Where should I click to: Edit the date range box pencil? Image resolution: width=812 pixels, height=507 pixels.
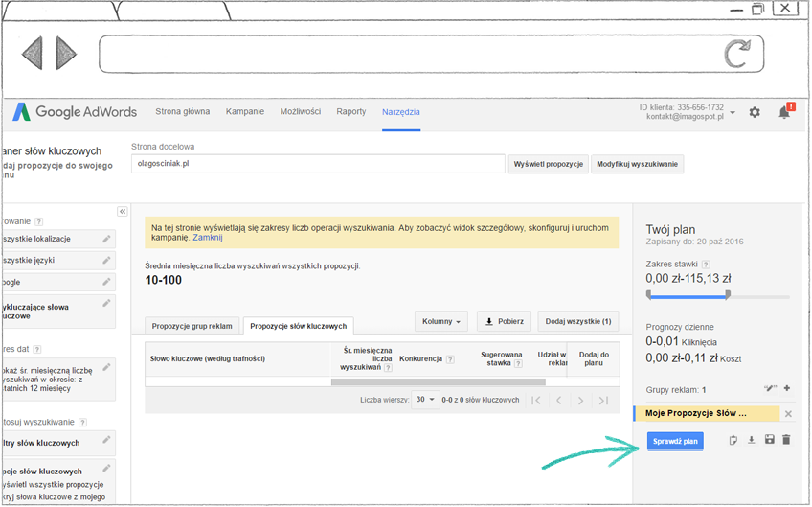coord(106,367)
